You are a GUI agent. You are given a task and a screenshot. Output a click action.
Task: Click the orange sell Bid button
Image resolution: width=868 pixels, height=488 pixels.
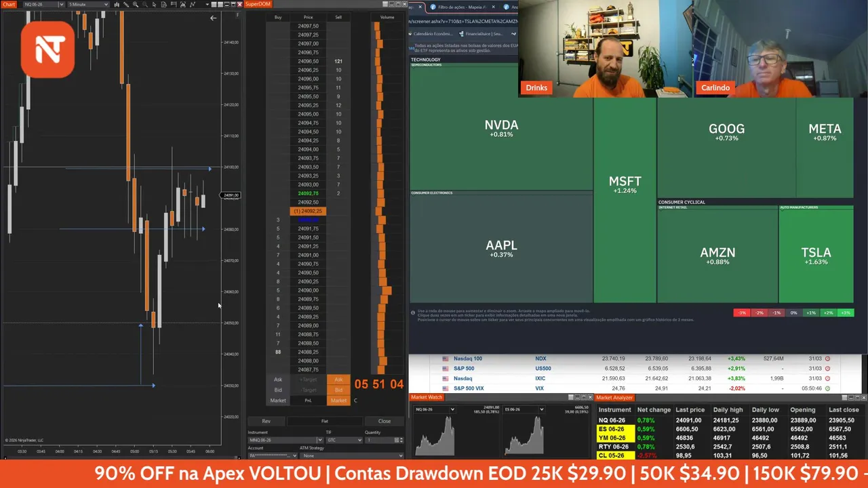338,390
